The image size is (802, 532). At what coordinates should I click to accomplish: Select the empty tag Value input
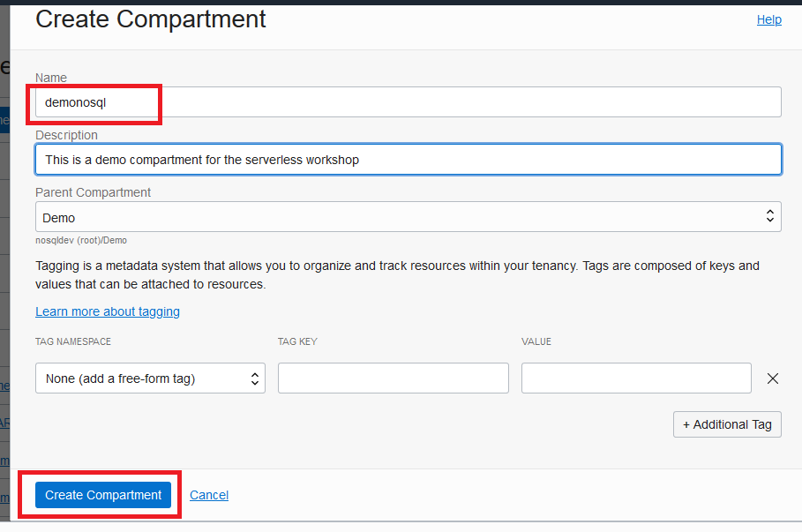pyautogui.click(x=635, y=378)
